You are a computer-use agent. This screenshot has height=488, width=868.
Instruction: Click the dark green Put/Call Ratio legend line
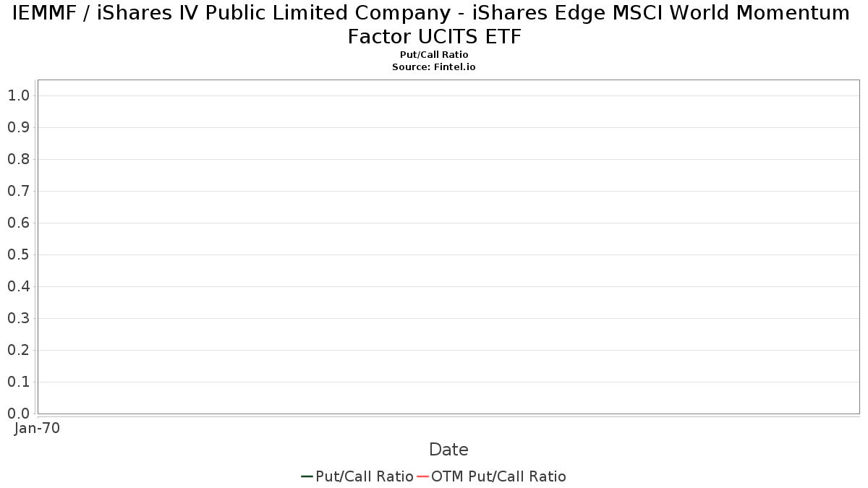coord(307,476)
